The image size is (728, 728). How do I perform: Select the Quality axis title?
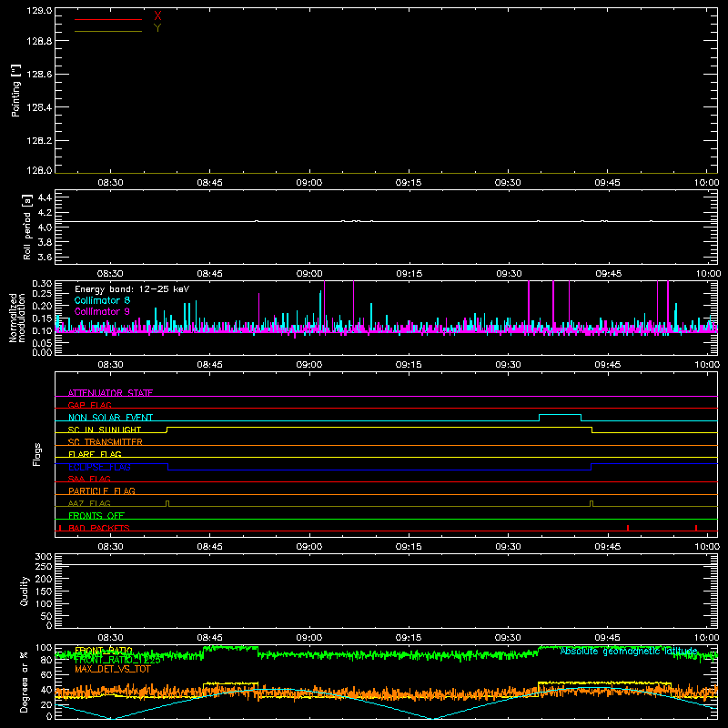pyautogui.click(x=25, y=591)
